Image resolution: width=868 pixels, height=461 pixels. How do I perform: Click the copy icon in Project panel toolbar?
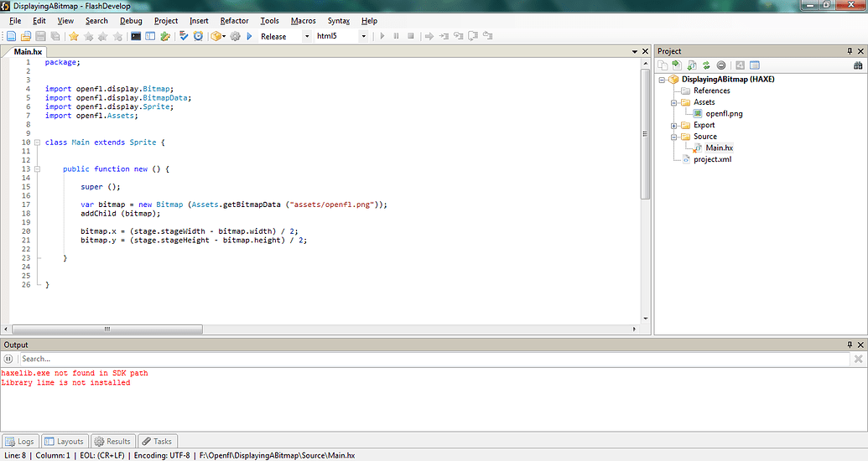coord(663,65)
